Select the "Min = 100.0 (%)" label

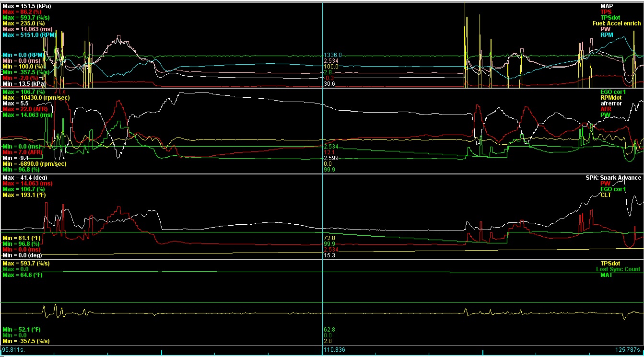click(23, 66)
